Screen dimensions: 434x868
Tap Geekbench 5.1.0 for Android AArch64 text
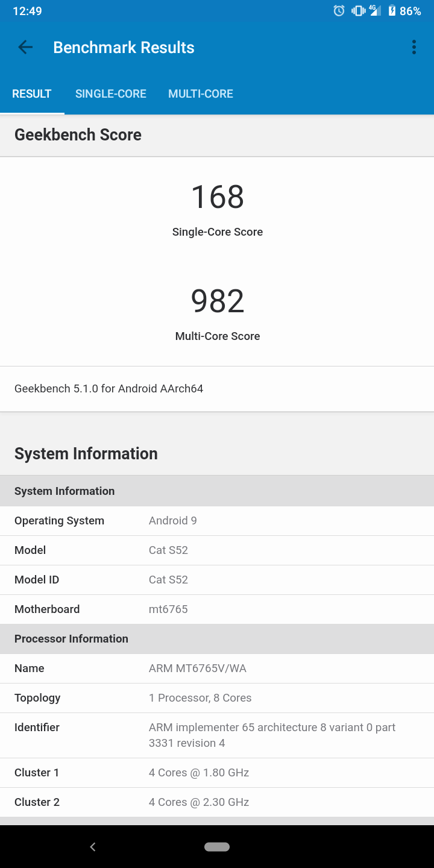point(108,389)
